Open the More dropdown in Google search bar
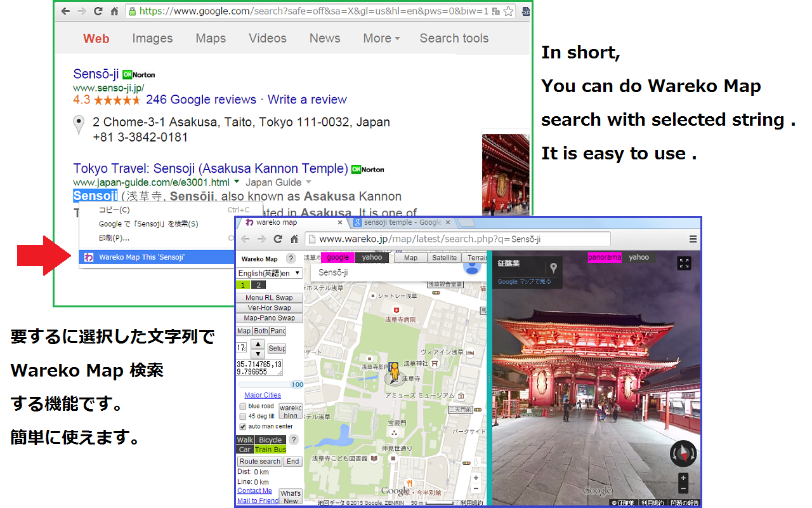This screenshot has width=812, height=508. tap(381, 38)
